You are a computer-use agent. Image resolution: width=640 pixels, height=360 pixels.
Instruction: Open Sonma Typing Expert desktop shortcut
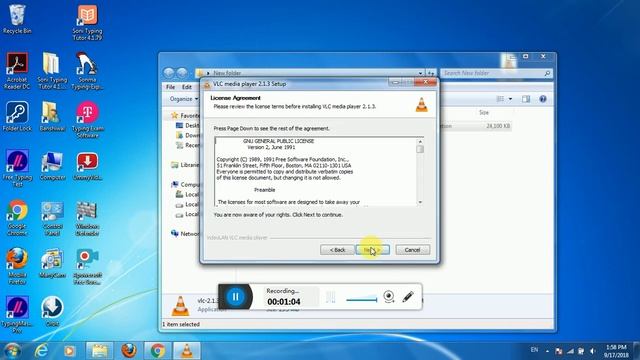click(87, 71)
